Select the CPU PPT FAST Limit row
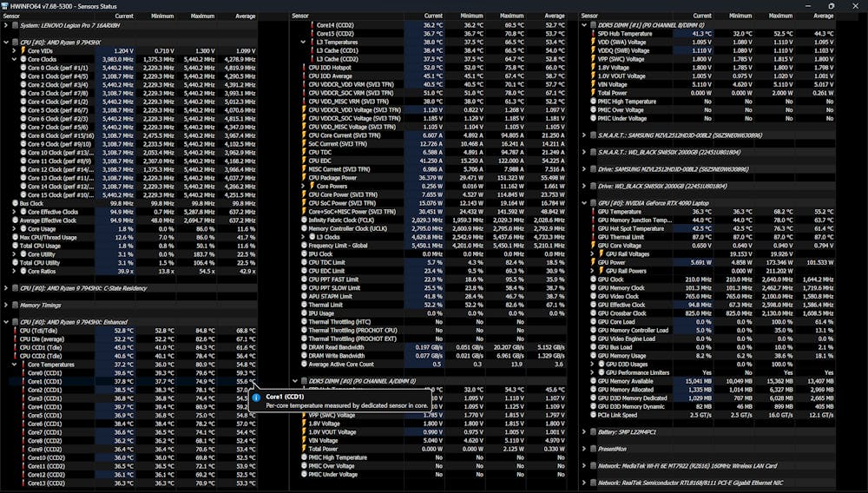This screenshot has height=493, width=868. 429,279
